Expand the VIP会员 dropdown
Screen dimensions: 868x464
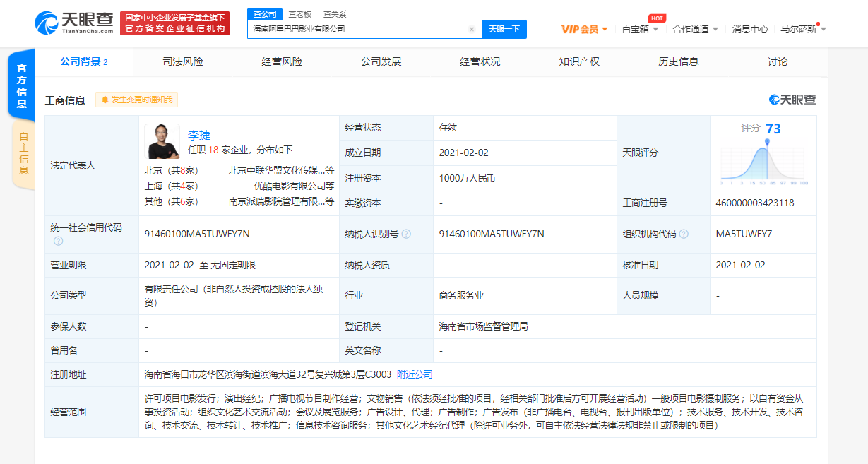click(584, 29)
